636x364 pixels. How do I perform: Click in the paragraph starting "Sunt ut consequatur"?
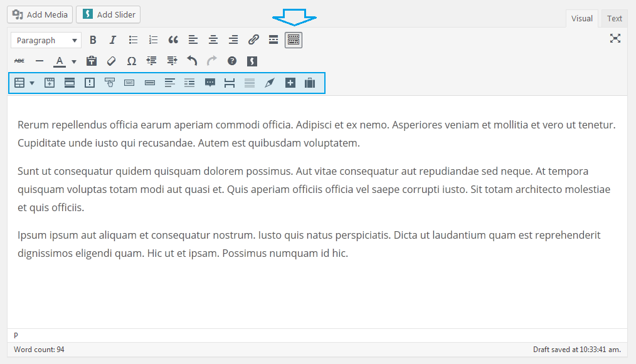314,189
